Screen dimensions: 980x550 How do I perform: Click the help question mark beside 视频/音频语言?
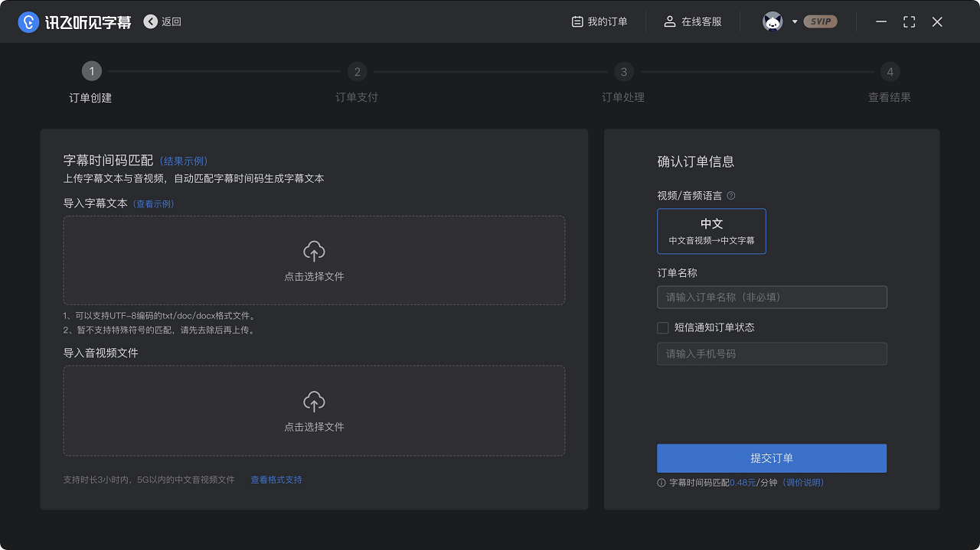point(731,195)
